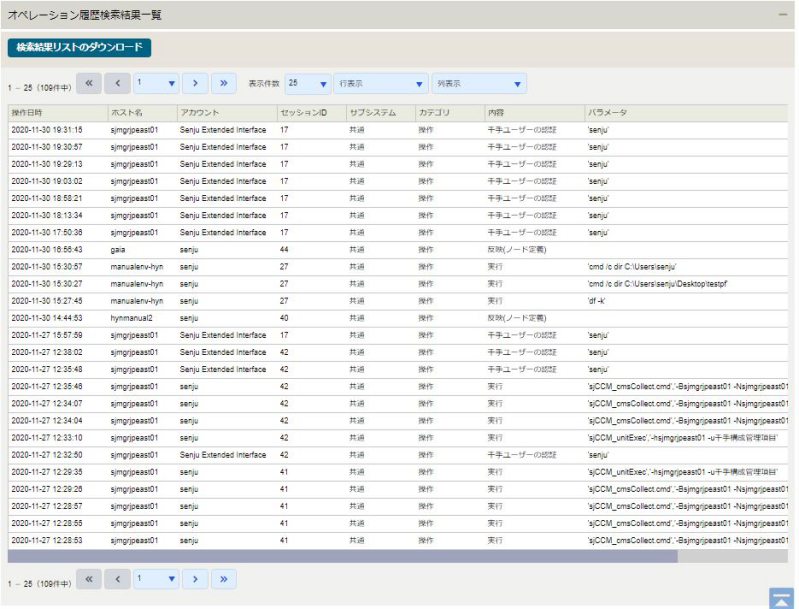The width and height of the screenshot is (799, 609).
Task: Click sjCCM_unitExec parameter in 12:33:10 row
Action: click(x=682, y=438)
